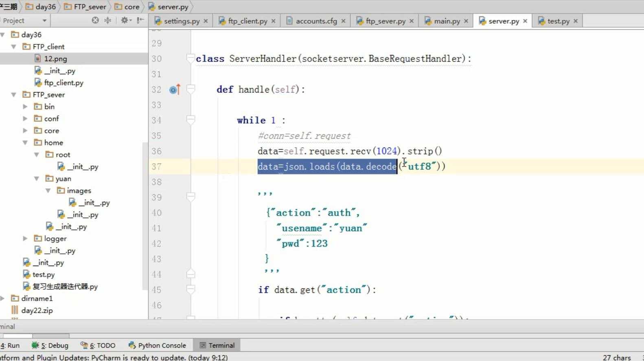Screen dimensions: 644x361
Task: Close the settings.py tab
Action: (206, 21)
